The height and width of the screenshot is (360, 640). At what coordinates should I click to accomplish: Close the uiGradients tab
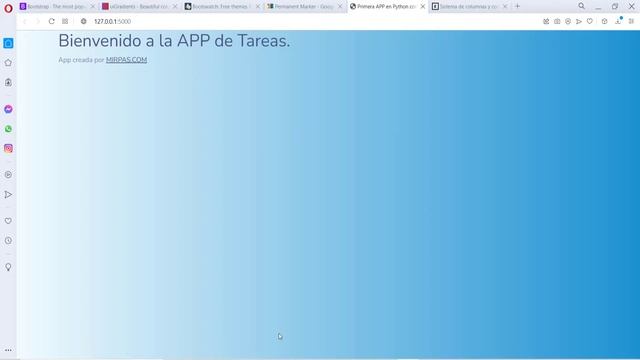pos(175,7)
